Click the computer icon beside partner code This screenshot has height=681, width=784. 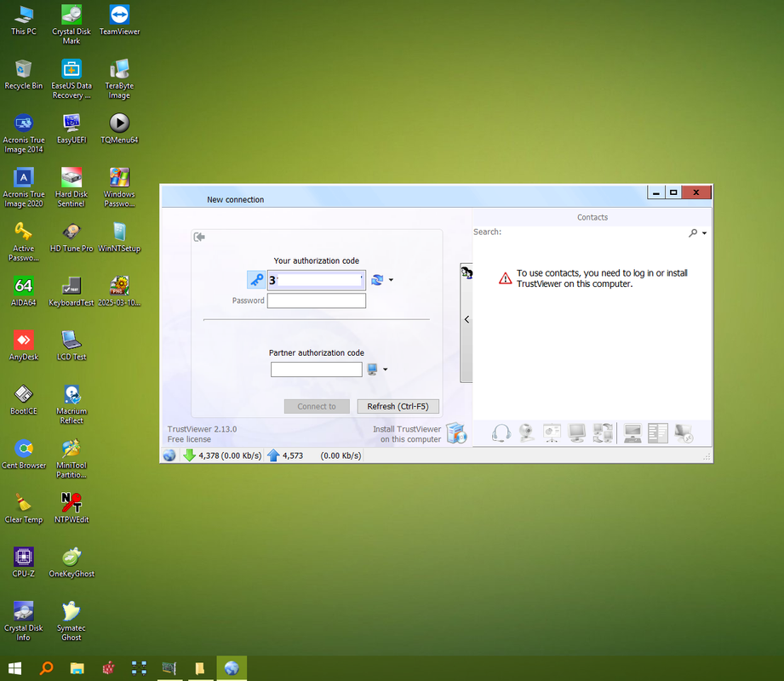[x=372, y=369]
